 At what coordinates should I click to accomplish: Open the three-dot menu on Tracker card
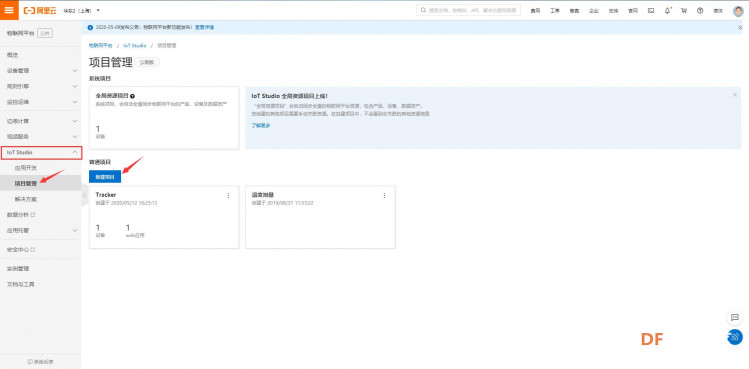pos(228,195)
